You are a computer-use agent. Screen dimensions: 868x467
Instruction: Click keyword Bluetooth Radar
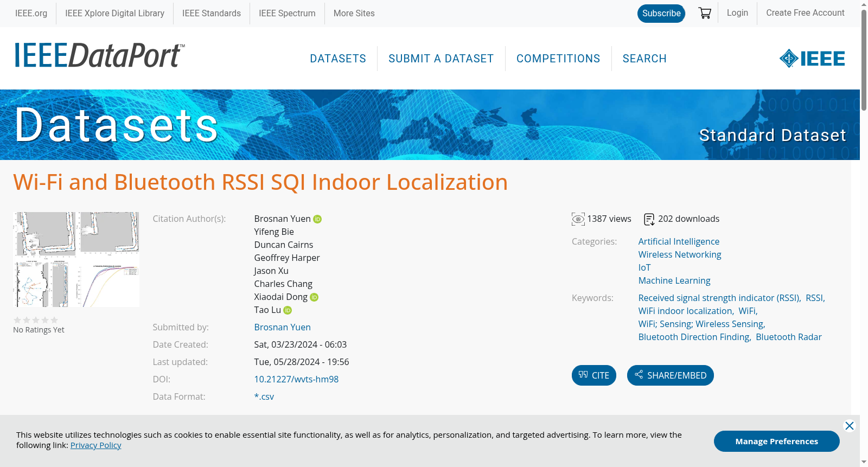[x=789, y=337]
